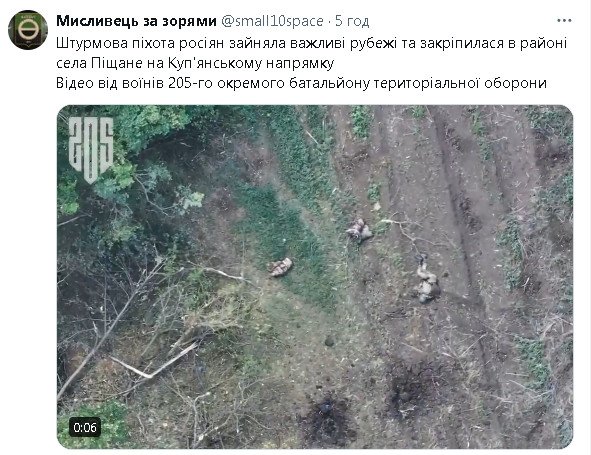The height and width of the screenshot is (455, 591).
Task: Click the 205 battalion watermark logo
Action: click(91, 149)
